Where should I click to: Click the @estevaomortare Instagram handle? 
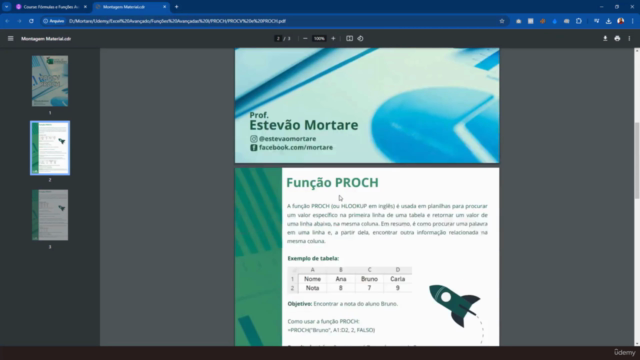pyautogui.click(x=287, y=139)
